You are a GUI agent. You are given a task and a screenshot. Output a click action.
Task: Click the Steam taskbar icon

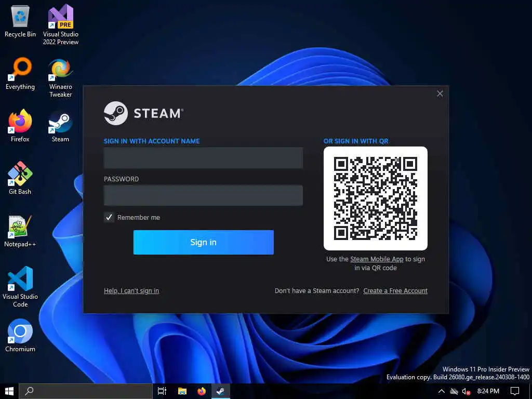coord(220,391)
